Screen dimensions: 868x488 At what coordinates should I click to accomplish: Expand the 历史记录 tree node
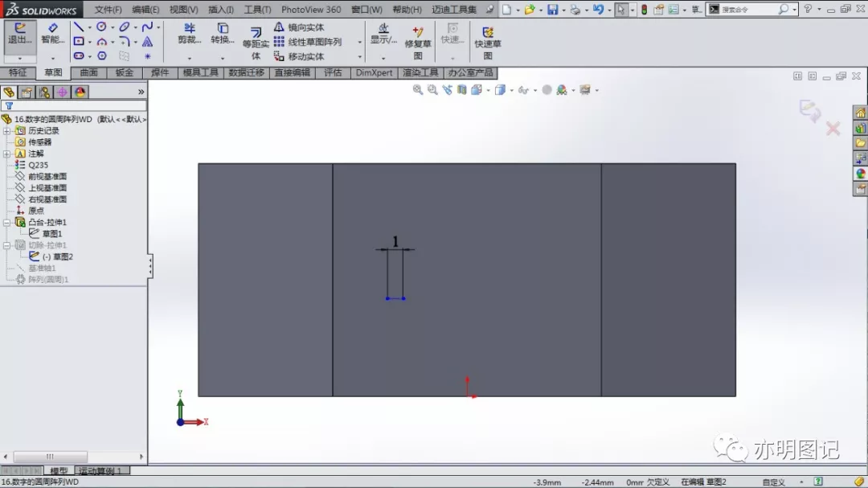6,131
